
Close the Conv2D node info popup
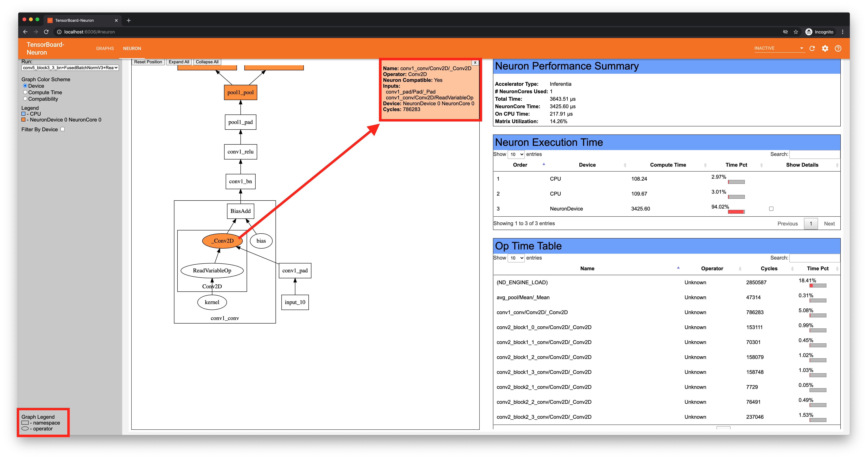tap(475, 63)
